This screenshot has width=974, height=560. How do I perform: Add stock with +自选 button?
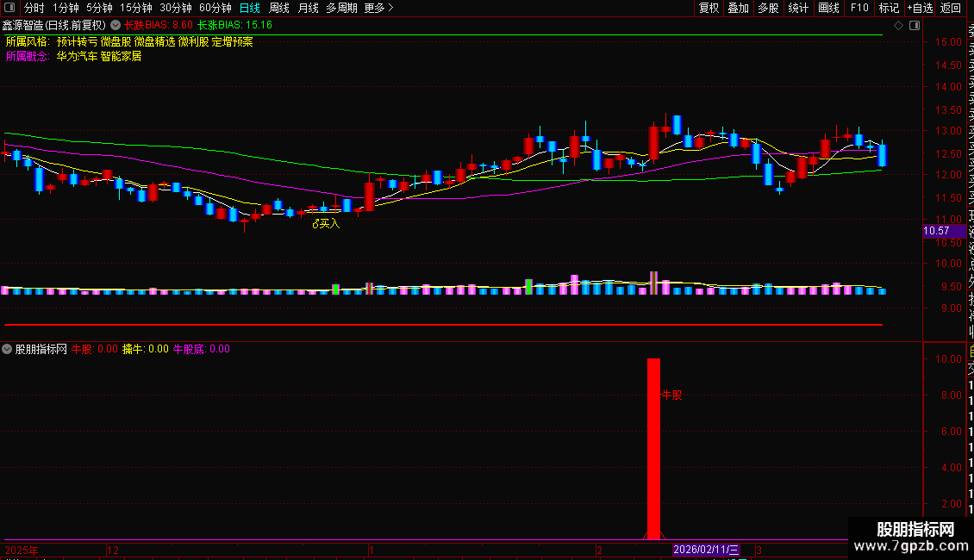(920, 8)
